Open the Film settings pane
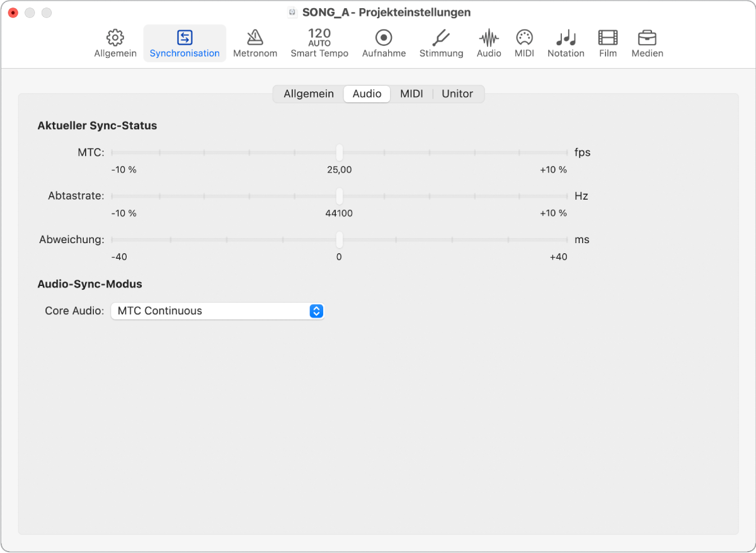The height and width of the screenshot is (553, 756). 608,43
